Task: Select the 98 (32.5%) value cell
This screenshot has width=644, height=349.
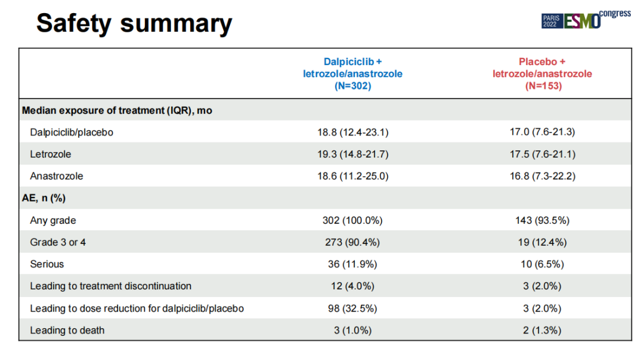Action: click(352, 308)
